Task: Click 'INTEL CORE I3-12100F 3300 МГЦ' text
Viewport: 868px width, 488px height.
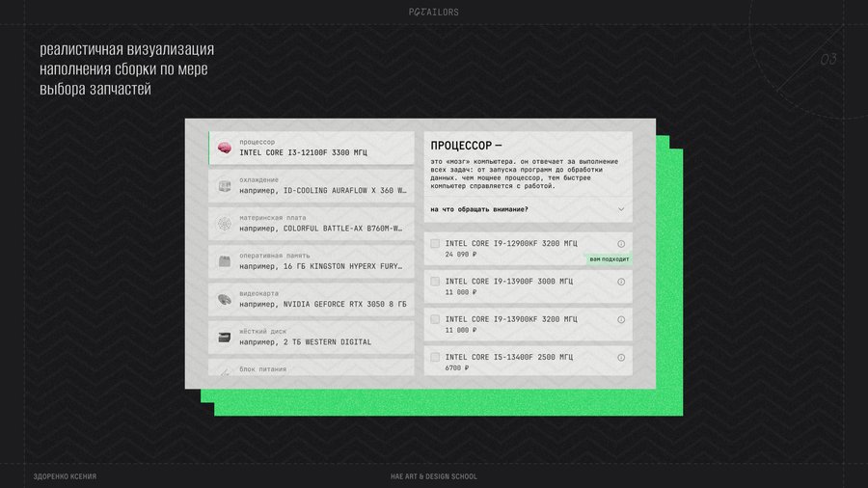Action: pos(303,152)
